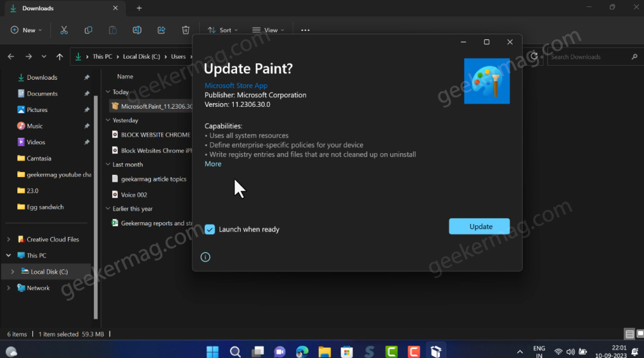Add a new File Explorer tab
Screen dimensions: 644x358
pos(139,8)
